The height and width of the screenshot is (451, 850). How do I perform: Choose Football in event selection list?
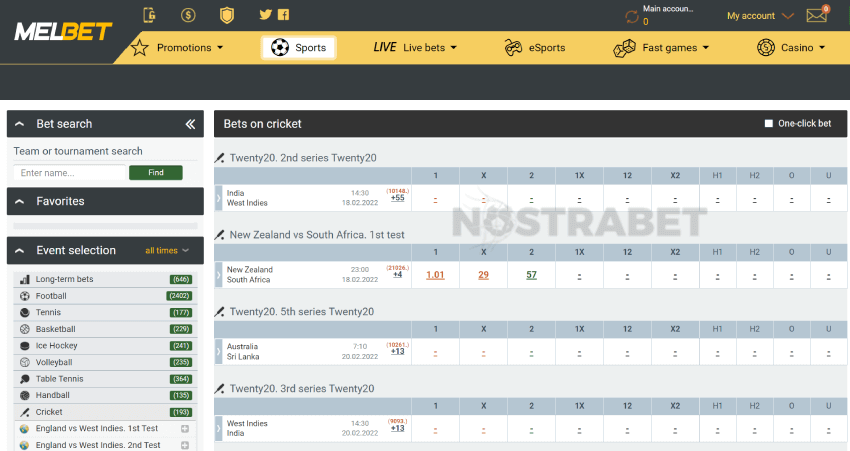click(105, 296)
